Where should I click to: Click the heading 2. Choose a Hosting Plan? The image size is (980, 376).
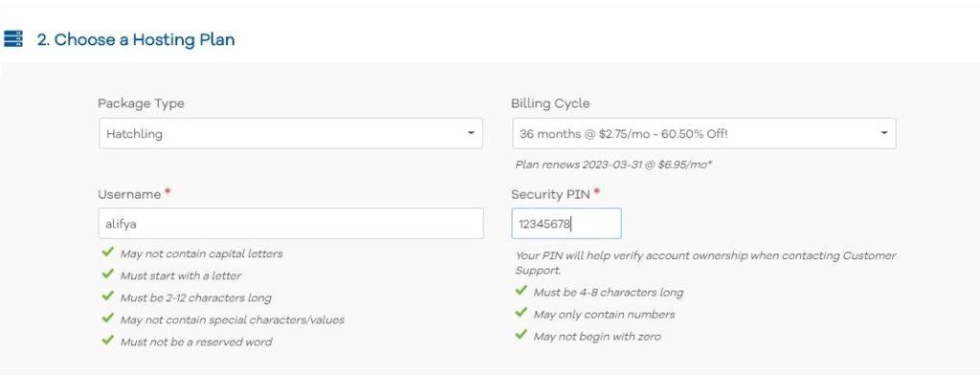(136, 40)
